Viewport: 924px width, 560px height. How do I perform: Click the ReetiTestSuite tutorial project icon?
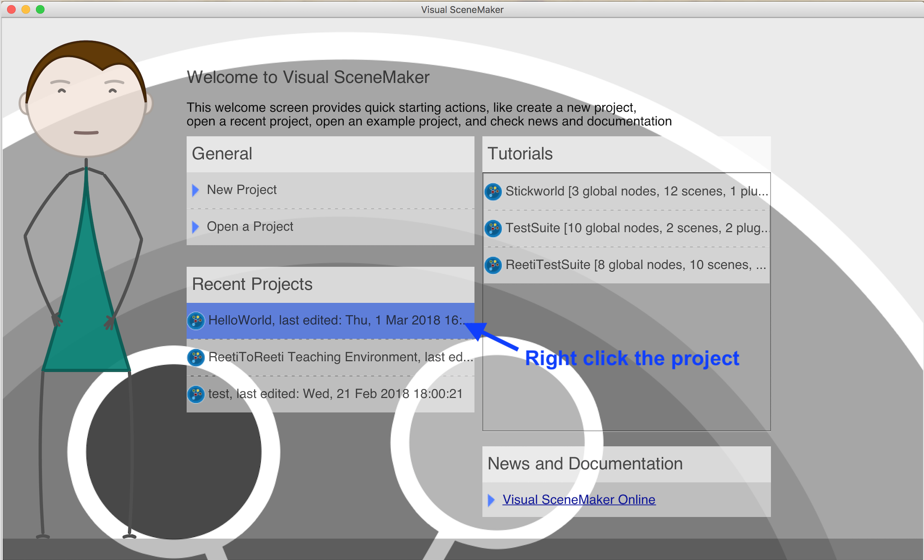493,265
